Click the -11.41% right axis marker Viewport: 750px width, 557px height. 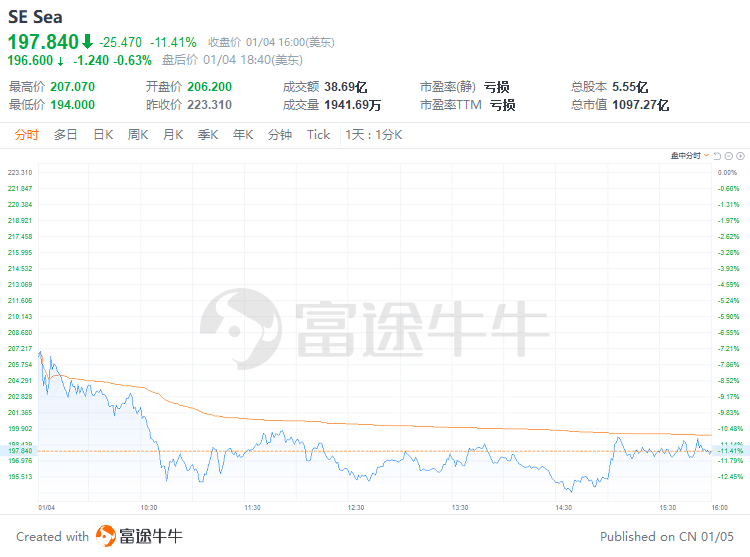click(x=730, y=451)
